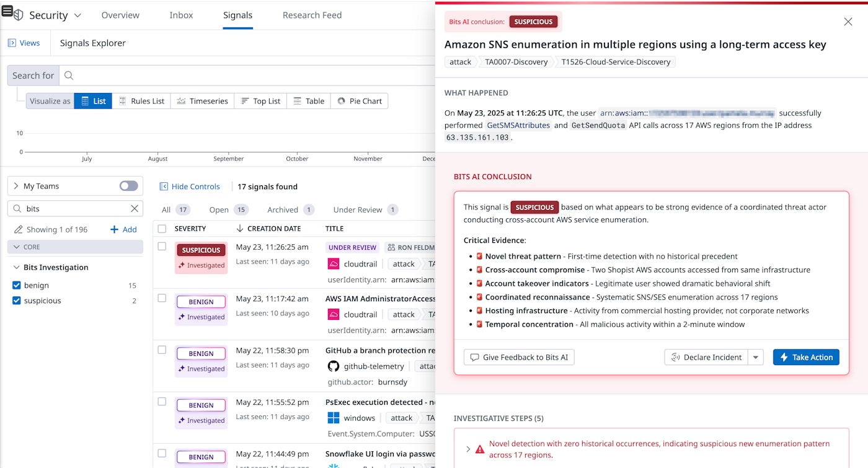Switch visualization to Table
The height and width of the screenshot is (468, 868).
coord(309,101)
